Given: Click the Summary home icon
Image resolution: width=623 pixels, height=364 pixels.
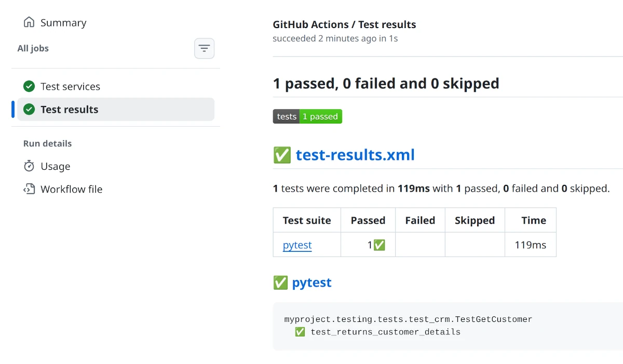Looking at the screenshot, I should click(29, 22).
